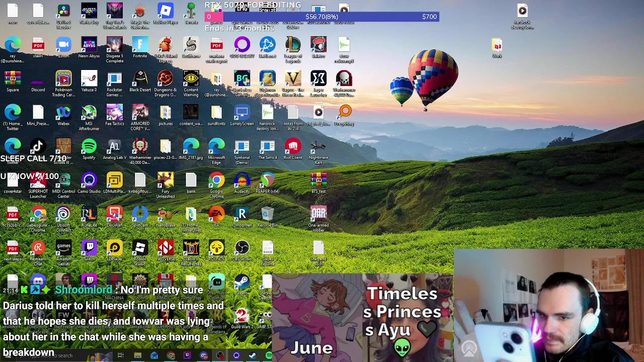Launch Battle.net desktop icon
Image resolution: width=644 pixels, height=362 pixels.
[268, 45]
